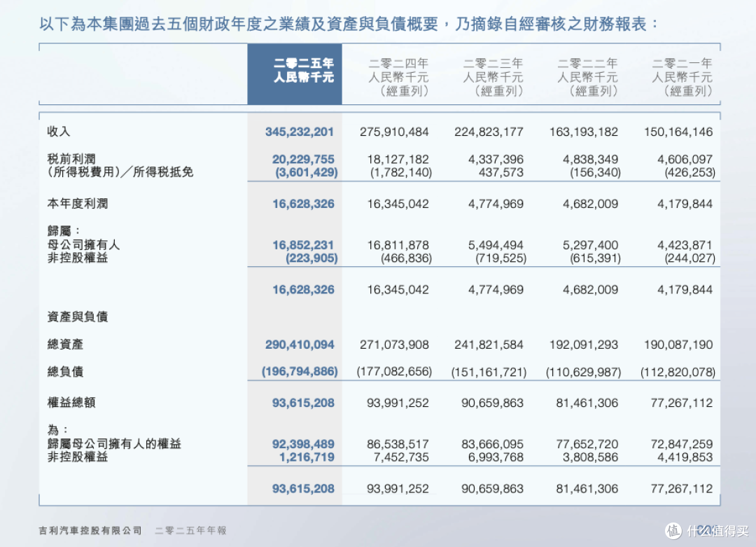Click total assets value 290,410,094
The image size is (756, 547).
[300, 345]
